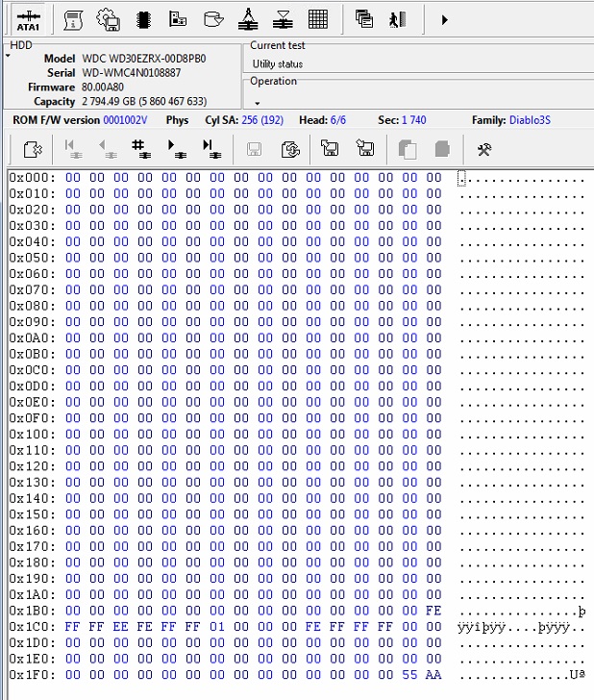Click the Head value 6/6

[x=337, y=120]
